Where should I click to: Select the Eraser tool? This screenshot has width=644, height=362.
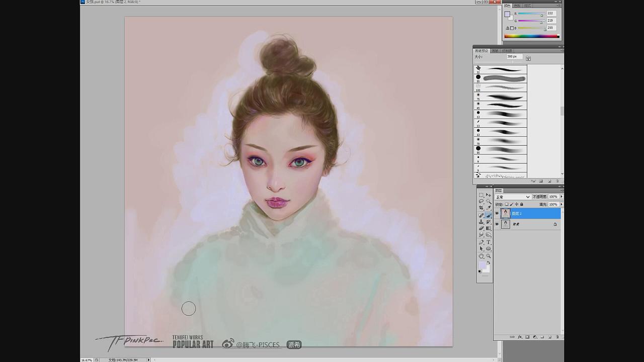coord(481,228)
